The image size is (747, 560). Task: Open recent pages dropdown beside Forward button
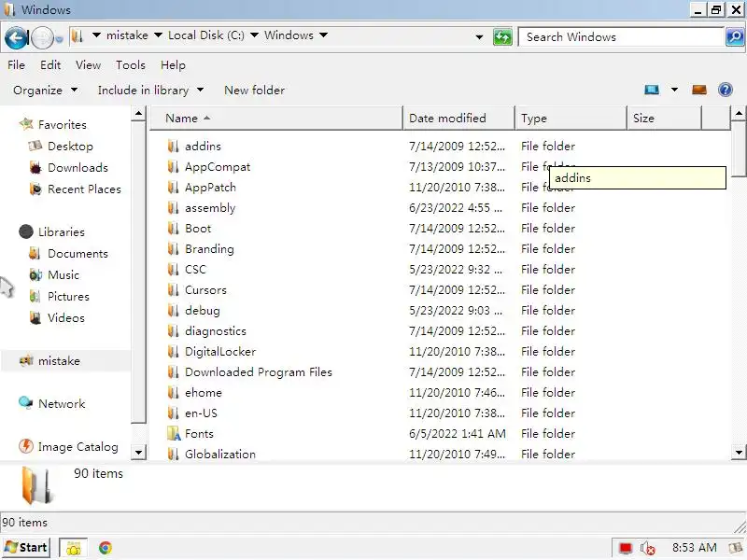pos(59,39)
